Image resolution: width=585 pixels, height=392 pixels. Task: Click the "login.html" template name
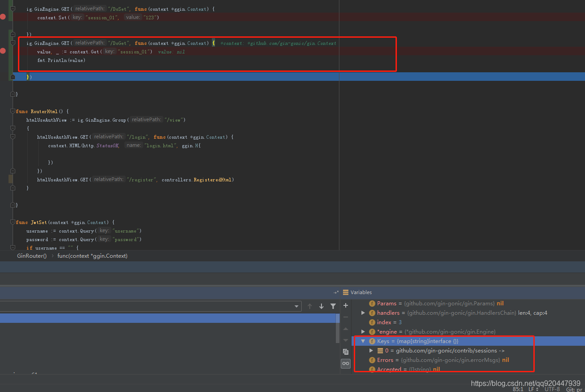[161, 145]
